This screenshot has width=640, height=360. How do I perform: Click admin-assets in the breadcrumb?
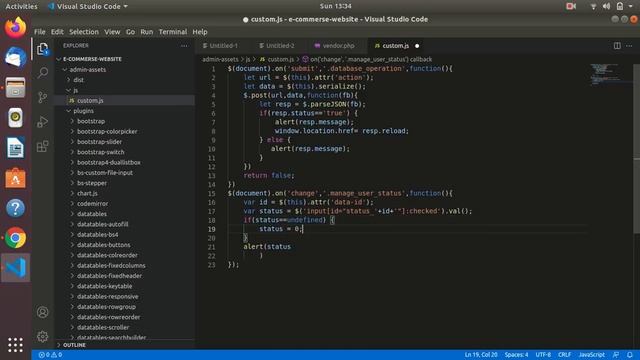point(220,60)
